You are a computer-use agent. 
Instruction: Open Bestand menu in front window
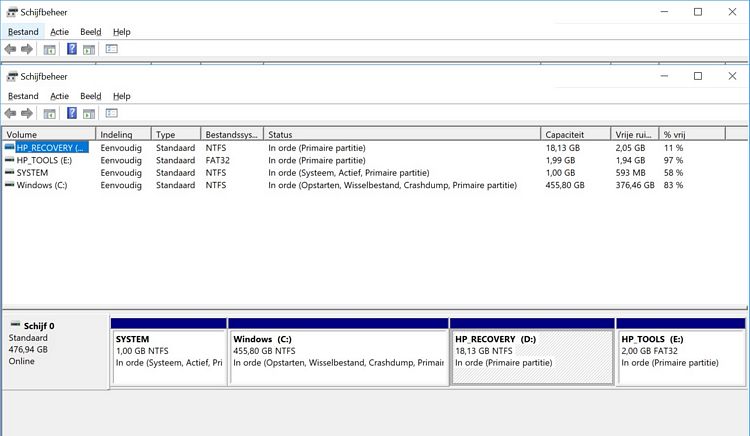coord(23,96)
